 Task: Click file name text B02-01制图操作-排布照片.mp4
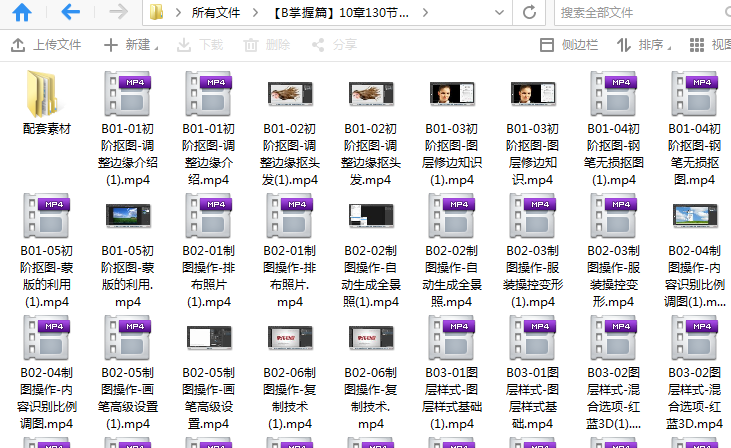(290, 276)
